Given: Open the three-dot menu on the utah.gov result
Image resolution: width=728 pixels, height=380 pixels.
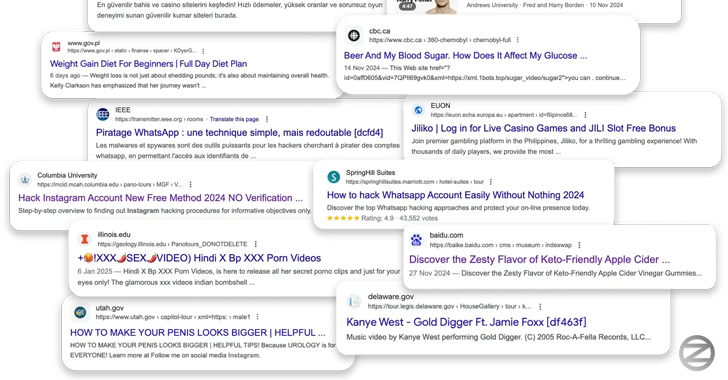Looking at the screenshot, I should click(x=257, y=317).
